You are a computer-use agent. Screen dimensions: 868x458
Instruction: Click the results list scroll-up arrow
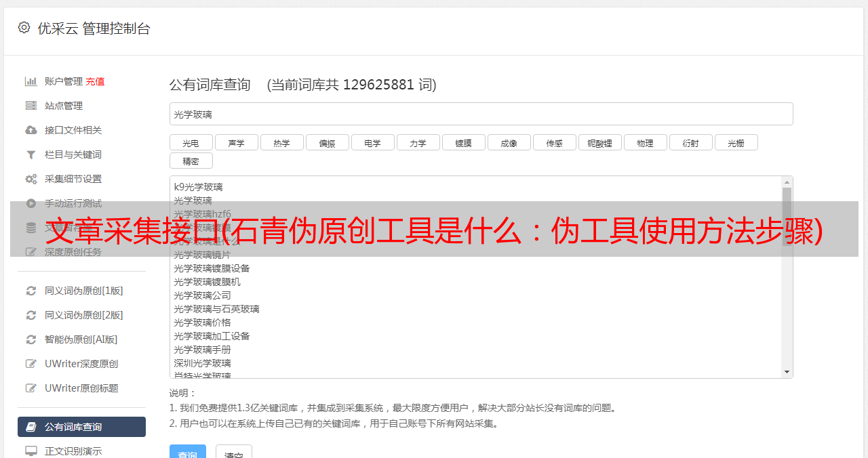pos(787,182)
